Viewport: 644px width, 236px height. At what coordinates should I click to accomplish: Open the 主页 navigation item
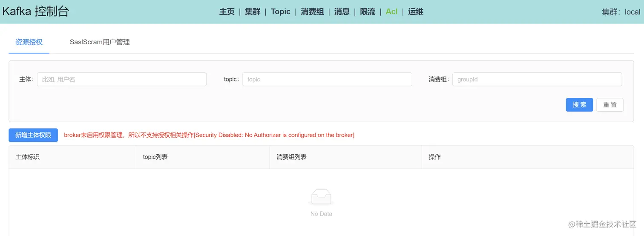point(227,12)
